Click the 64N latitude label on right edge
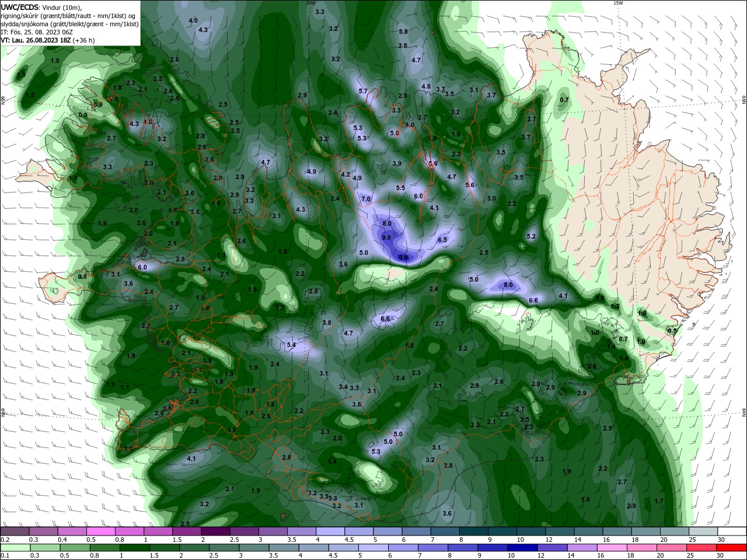 [x=744, y=413]
